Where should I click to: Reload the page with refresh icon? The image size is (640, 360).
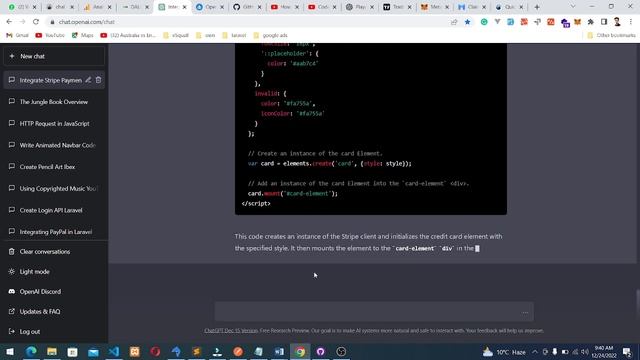click(36, 22)
